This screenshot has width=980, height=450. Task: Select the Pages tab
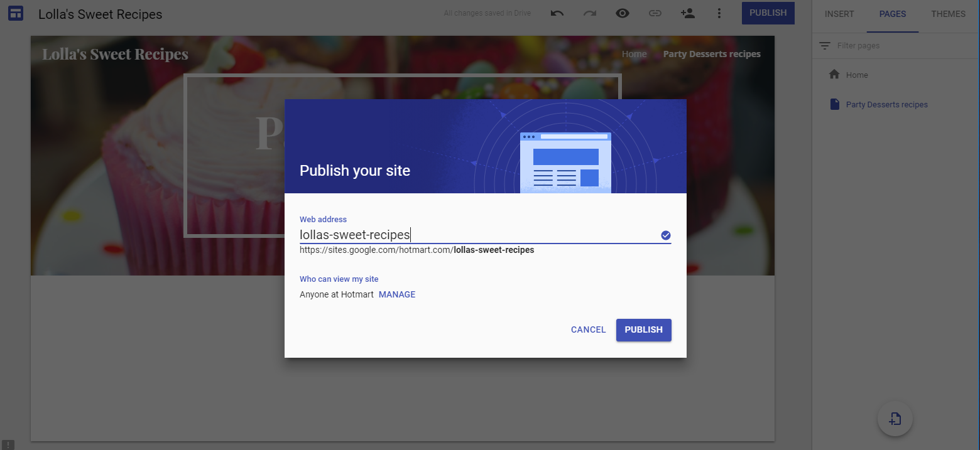pyautogui.click(x=893, y=14)
